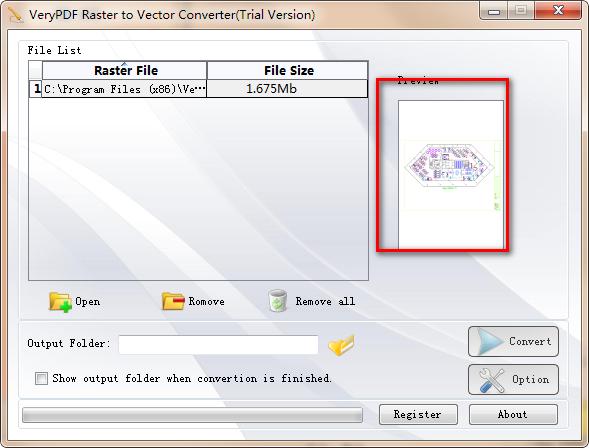Click the File Size column header

point(288,70)
